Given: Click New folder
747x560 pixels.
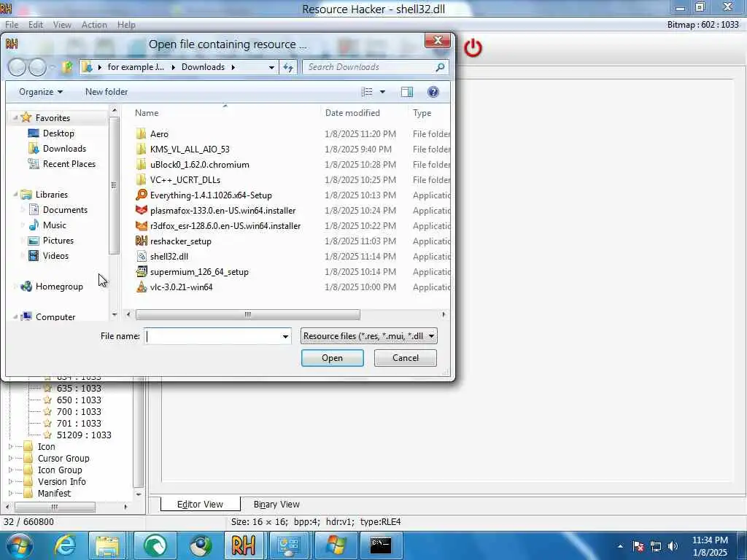Looking at the screenshot, I should point(107,92).
